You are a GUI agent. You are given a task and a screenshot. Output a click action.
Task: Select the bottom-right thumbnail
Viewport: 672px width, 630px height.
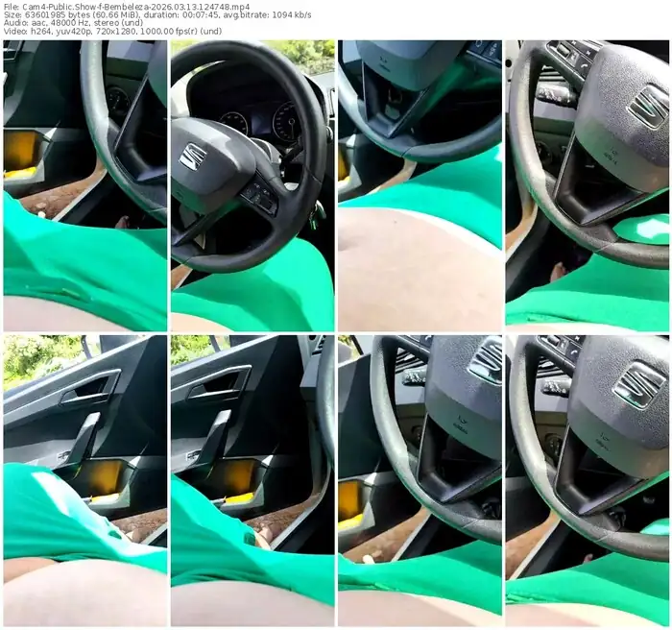587,480
